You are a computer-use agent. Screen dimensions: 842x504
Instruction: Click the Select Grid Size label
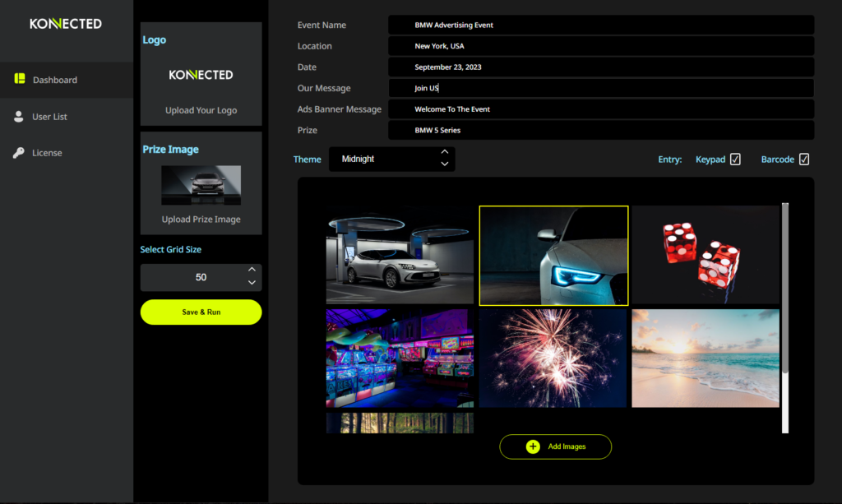171,250
